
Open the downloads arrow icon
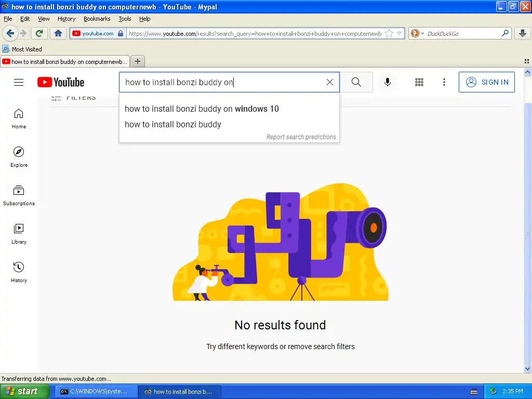523,33
